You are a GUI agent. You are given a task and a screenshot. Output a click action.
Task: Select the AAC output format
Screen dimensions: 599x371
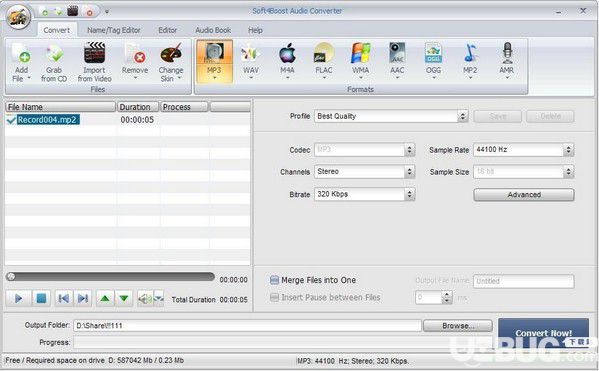coord(397,61)
